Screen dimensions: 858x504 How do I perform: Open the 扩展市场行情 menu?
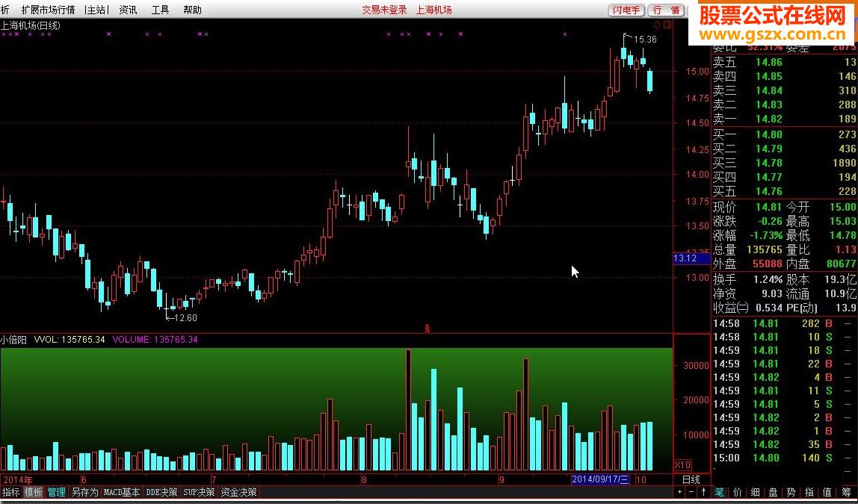[x=48, y=10]
